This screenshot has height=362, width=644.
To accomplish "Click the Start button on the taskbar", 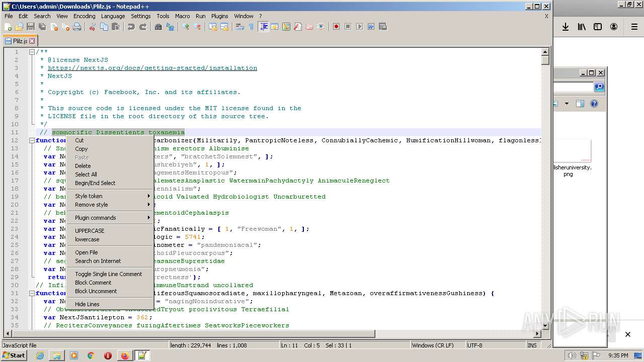I will click(x=14, y=355).
